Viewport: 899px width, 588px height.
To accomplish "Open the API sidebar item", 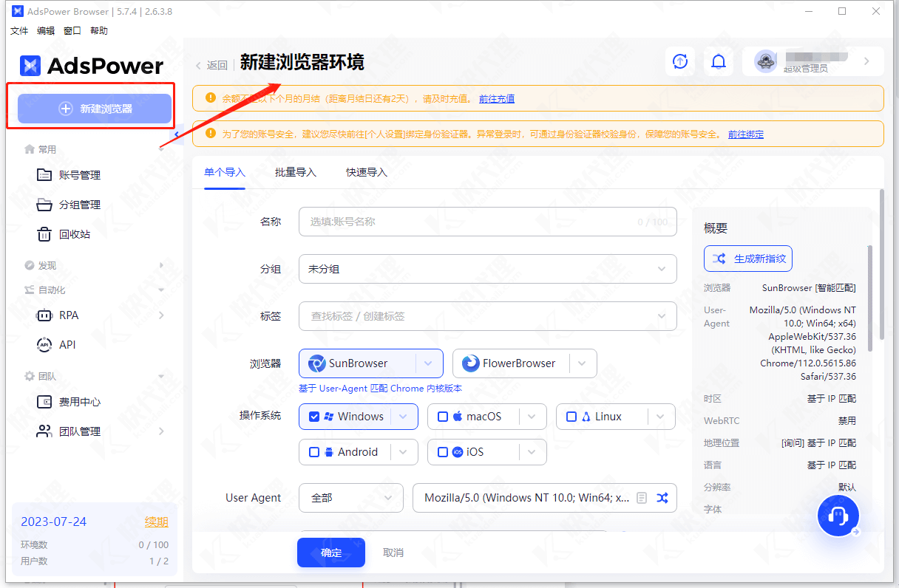I will point(67,345).
